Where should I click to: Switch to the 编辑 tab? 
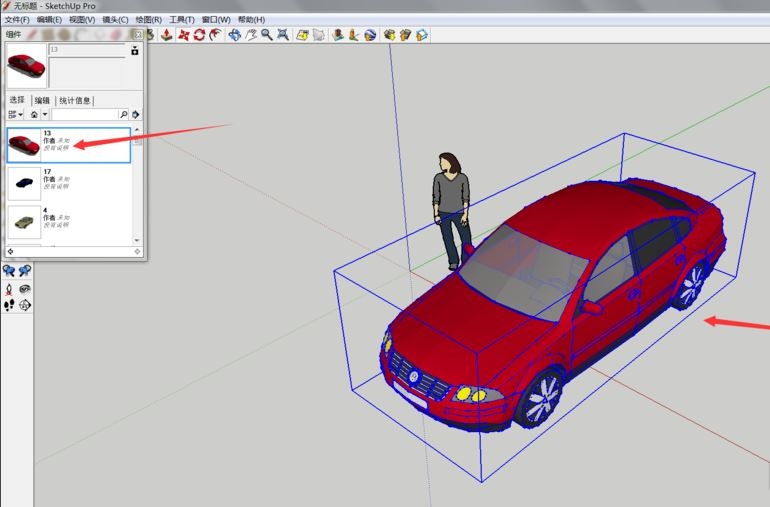click(42, 100)
